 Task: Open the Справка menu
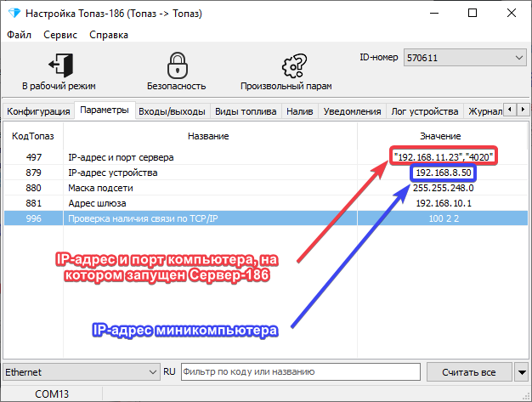(x=109, y=35)
